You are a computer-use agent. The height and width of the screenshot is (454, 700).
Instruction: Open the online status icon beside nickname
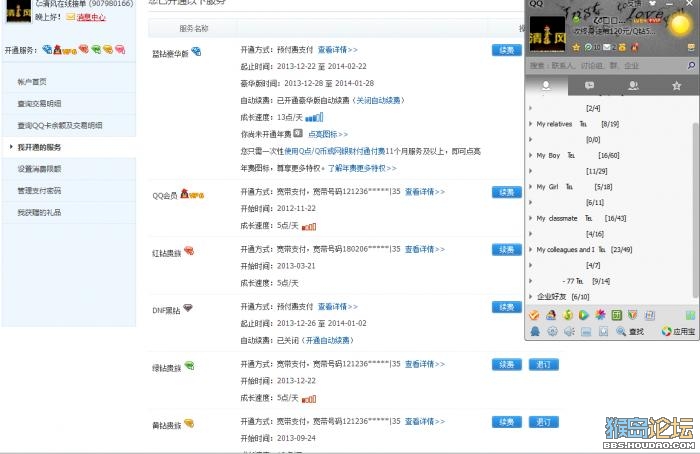point(576,20)
